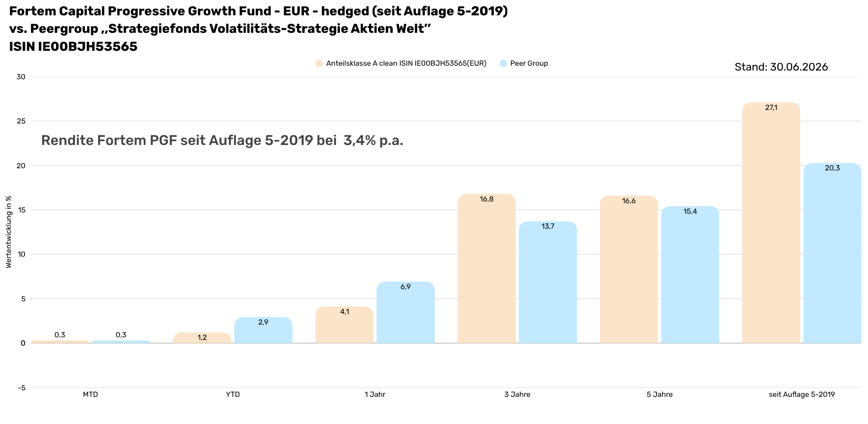Viewport: 868px width, 424px height.
Task: Click the Peer Group YTD bar showing 2,9
Action: click(263, 330)
